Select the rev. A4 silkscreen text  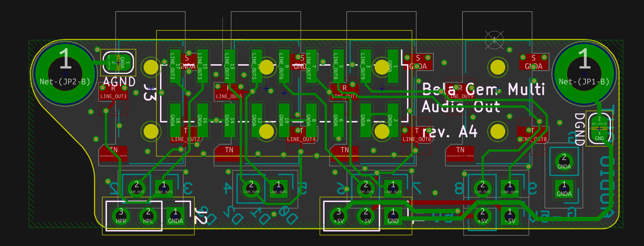(x=449, y=132)
